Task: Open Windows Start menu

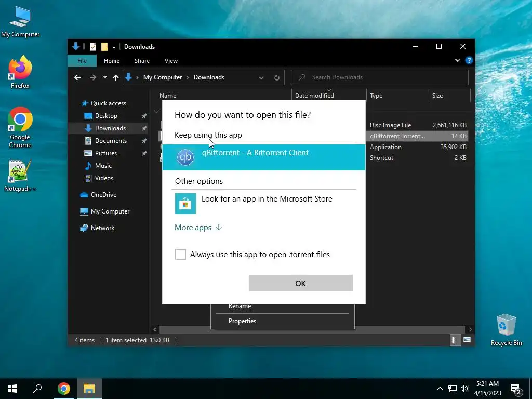Action: point(12,389)
